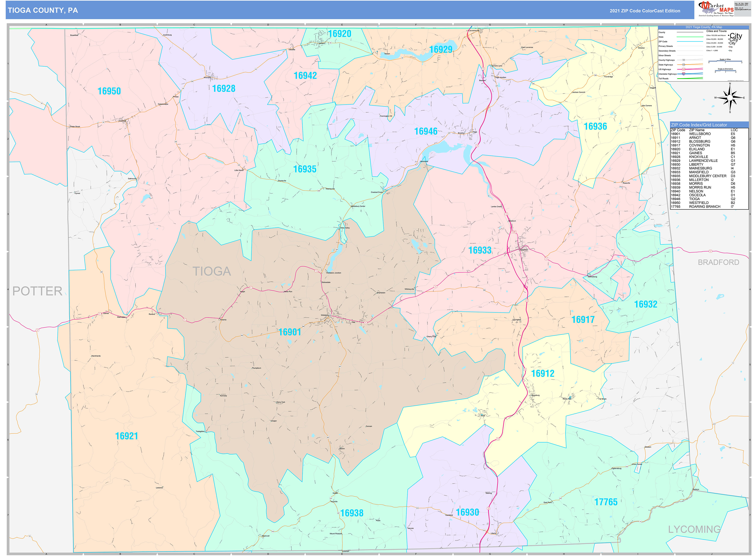Click the 'TIOGA COUNTY, PA' title
This screenshot has width=756, height=556.
click(x=43, y=10)
